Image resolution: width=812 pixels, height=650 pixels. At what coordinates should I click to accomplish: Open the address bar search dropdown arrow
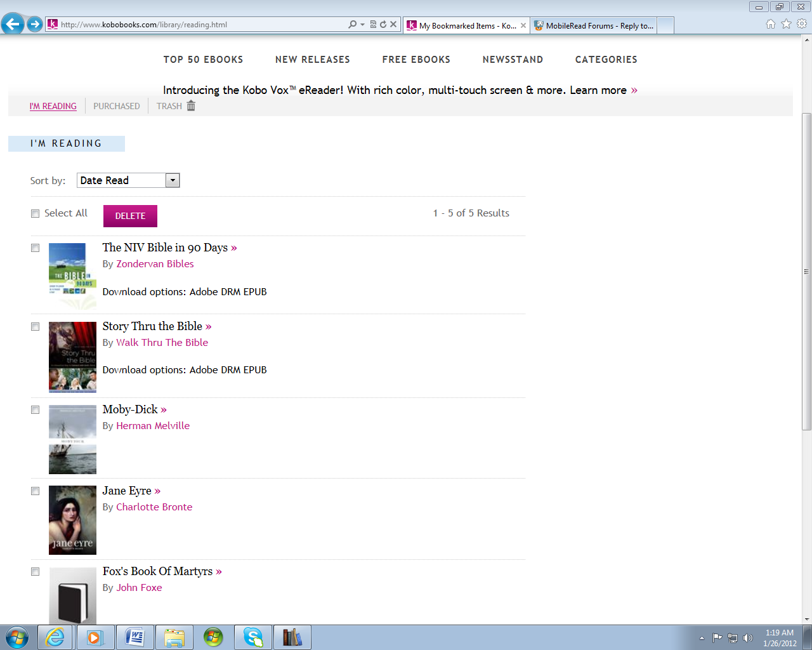pos(362,25)
